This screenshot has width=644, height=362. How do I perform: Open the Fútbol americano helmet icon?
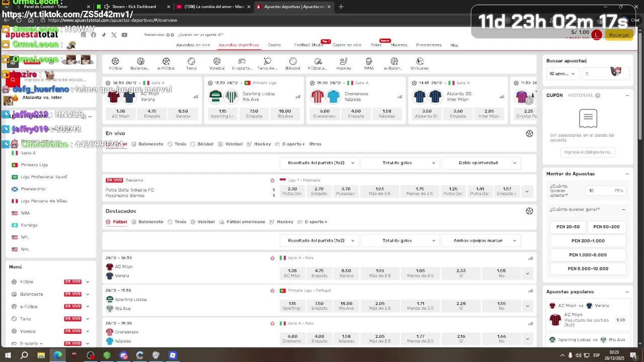click(x=318, y=61)
